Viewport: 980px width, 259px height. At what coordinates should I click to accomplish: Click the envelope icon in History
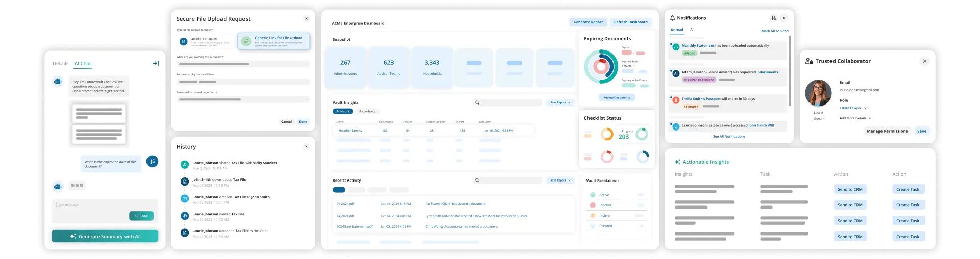(185, 199)
